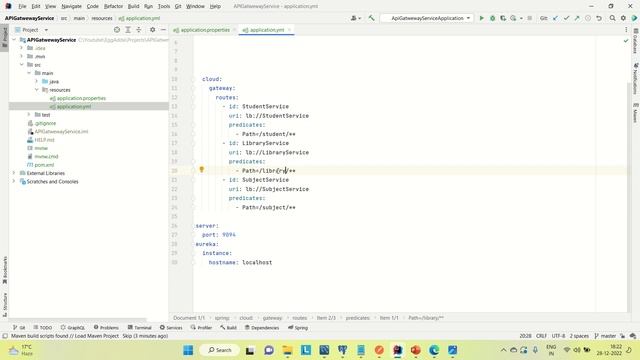Viewport: 640px width, 360px height.
Task: Open the Bookmarks side panel tab
Action: click(x=5, y=270)
